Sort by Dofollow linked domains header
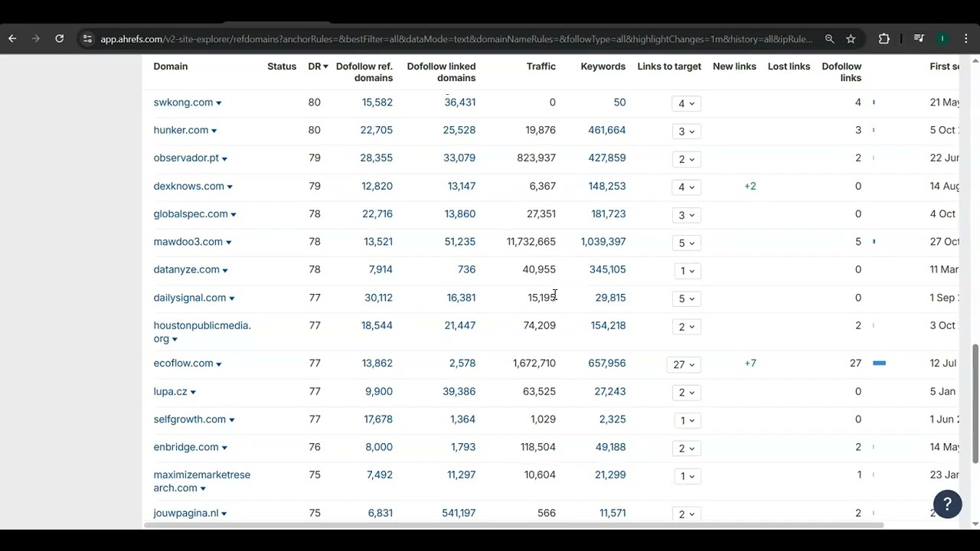980x551 pixels. click(x=441, y=72)
